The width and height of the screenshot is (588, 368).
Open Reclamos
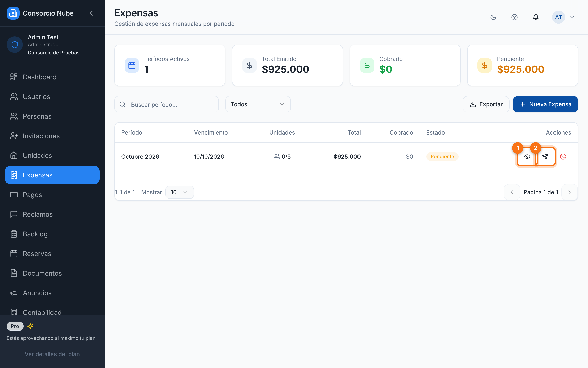pos(52,214)
